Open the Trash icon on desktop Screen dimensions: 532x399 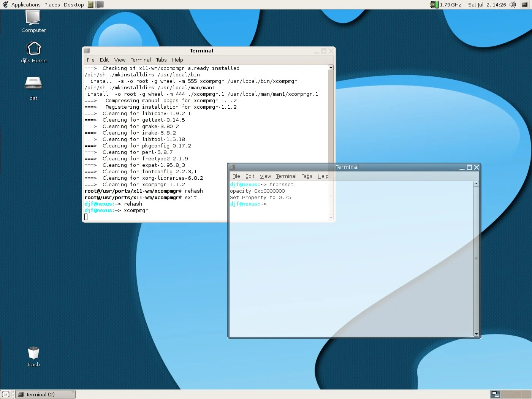tap(33, 353)
